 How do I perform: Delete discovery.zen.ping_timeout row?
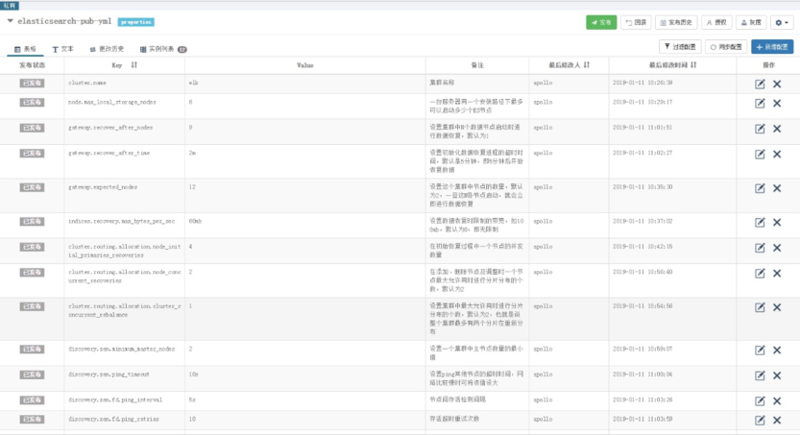coord(777,376)
